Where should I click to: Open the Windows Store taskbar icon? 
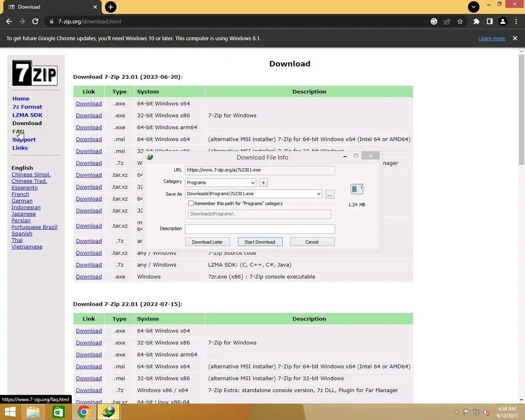59,412
